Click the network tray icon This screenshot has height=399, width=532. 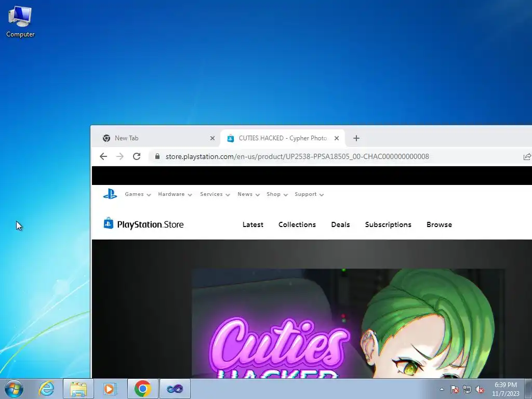(x=467, y=389)
